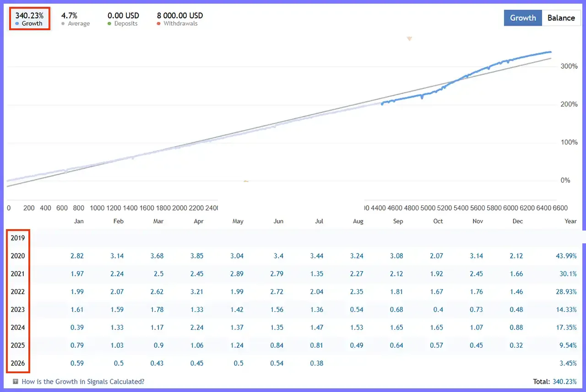The image size is (586, 392).
Task: Toggle the red Withdrawals legend marker
Action: 159,23
